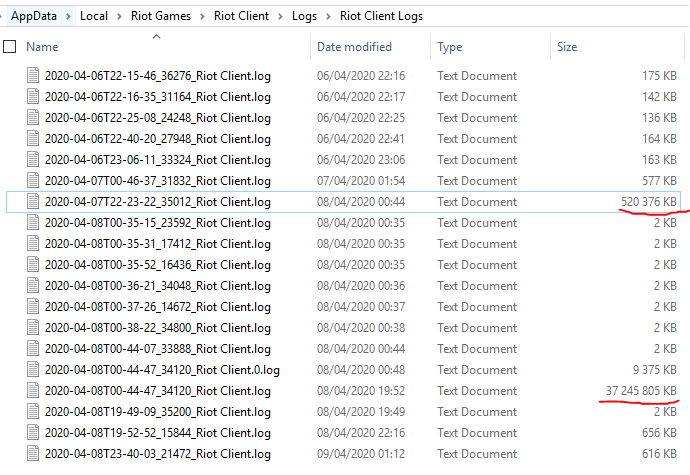Screen dimensions: 690x475
Task: Click the date 09/04/2020 01:12
Action: [x=361, y=453]
